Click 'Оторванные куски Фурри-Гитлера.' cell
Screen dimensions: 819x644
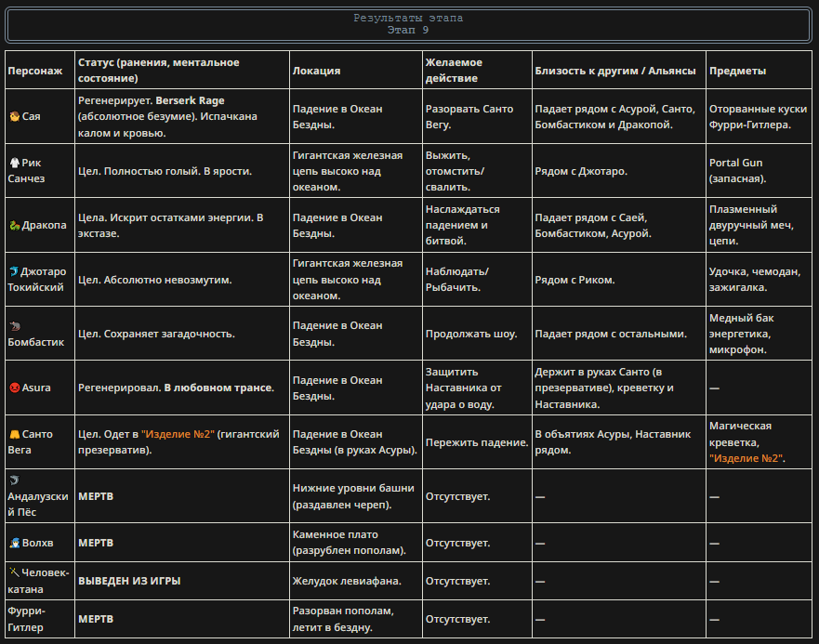pyautogui.click(x=759, y=116)
